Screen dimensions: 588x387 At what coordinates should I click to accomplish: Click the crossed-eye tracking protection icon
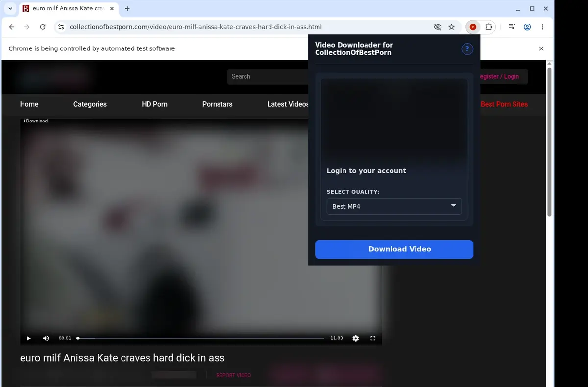pos(438,27)
